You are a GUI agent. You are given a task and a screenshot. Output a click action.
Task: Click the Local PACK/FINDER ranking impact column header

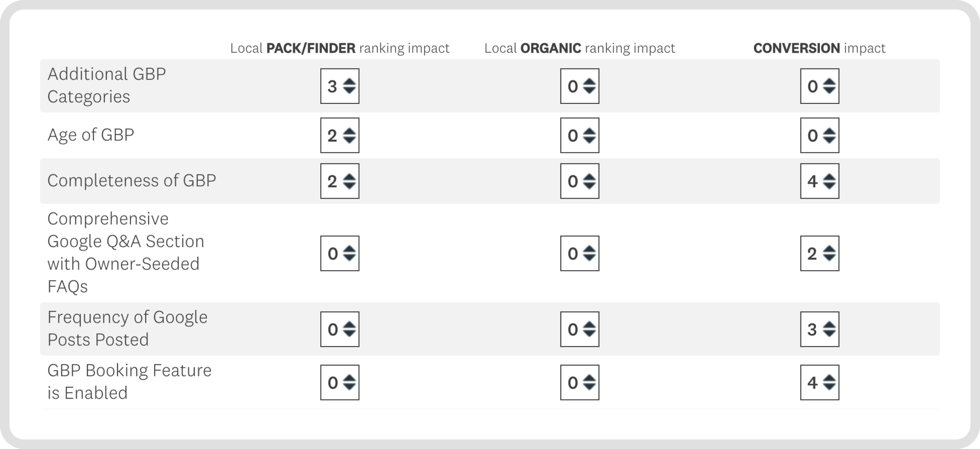[x=340, y=48]
